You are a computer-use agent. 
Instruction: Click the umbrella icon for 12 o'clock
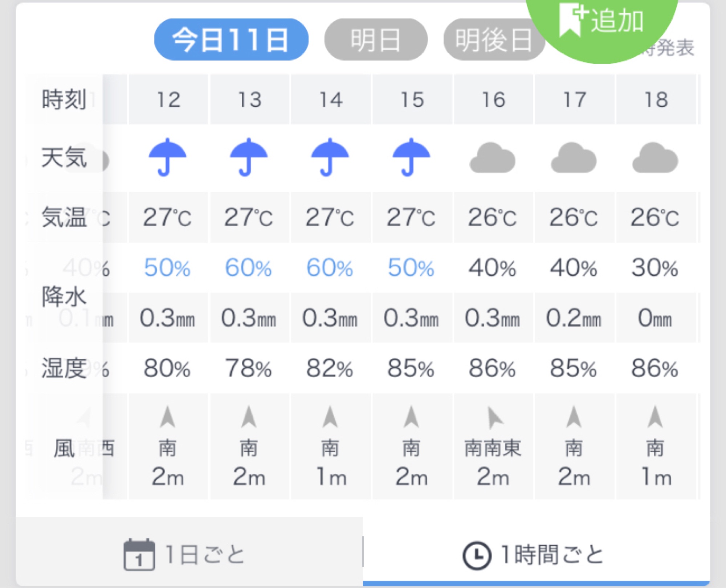click(x=167, y=157)
